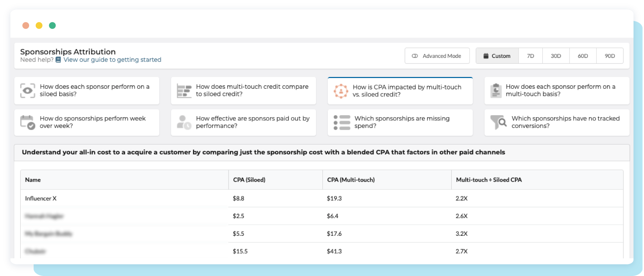
Task: Click the 2.2X ratio value
Action: [x=462, y=198]
